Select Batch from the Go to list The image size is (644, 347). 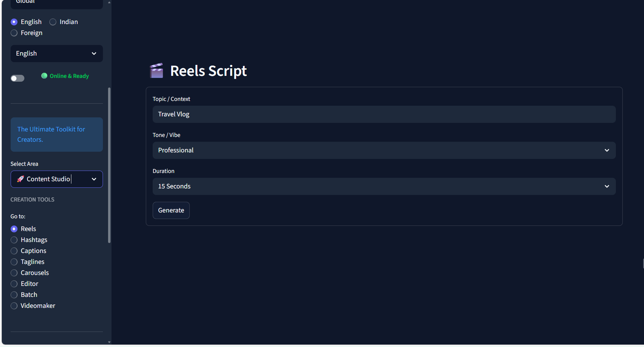(14, 294)
